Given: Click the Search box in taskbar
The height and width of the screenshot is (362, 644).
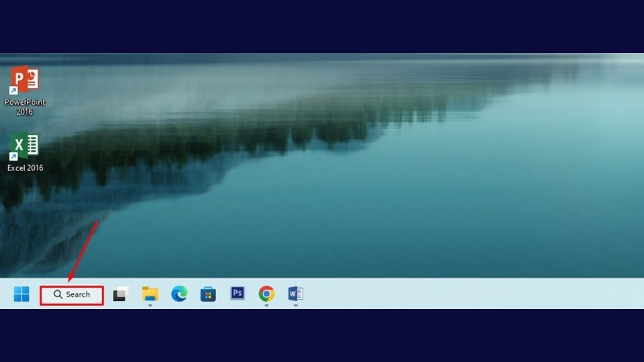Looking at the screenshot, I should tap(72, 294).
